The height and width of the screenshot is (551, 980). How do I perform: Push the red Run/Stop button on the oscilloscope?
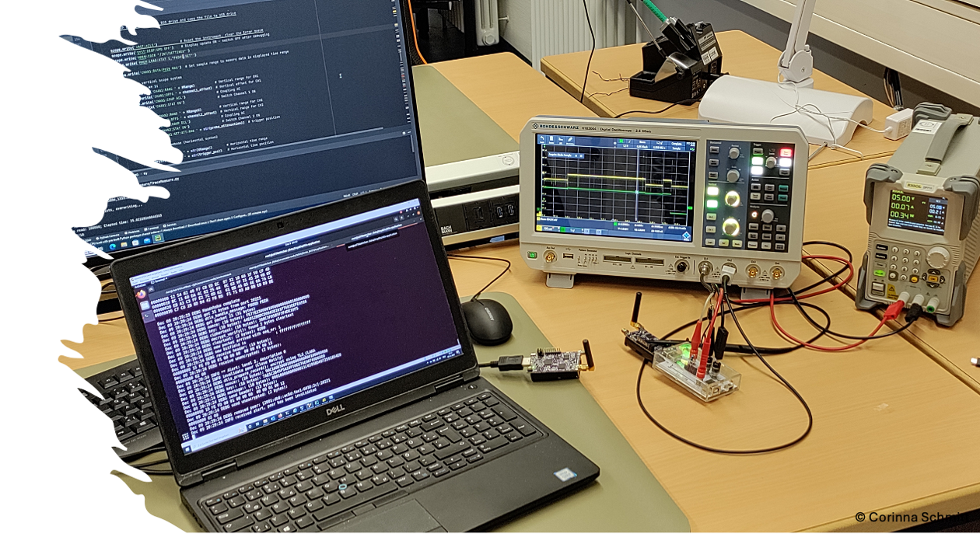pos(786,153)
